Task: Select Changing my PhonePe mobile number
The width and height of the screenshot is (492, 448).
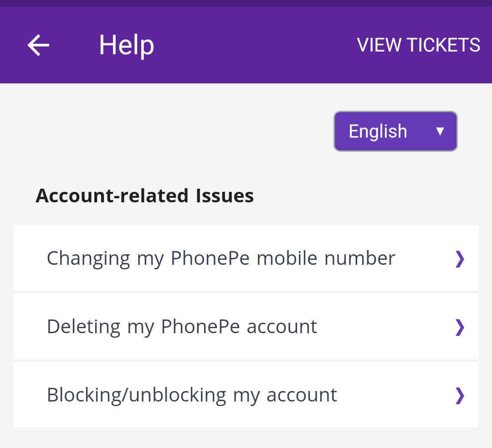Action: coord(221,258)
